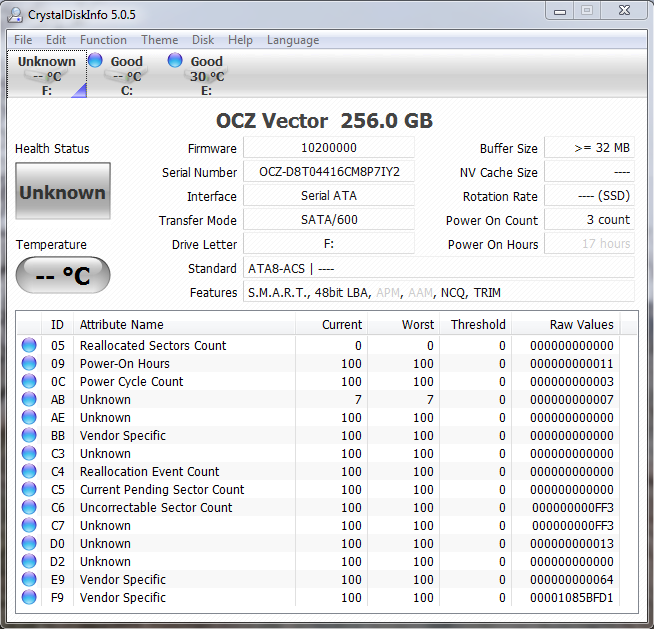Click the CrystalDiskInfo title bar app icon
Screen dimensions: 654x629
coord(14,12)
